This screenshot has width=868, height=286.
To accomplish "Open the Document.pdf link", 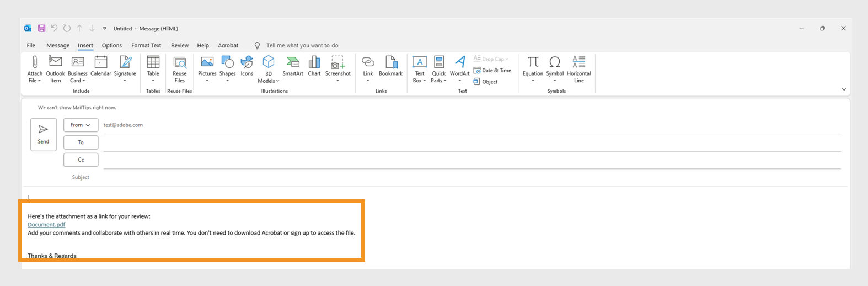I will click(46, 225).
